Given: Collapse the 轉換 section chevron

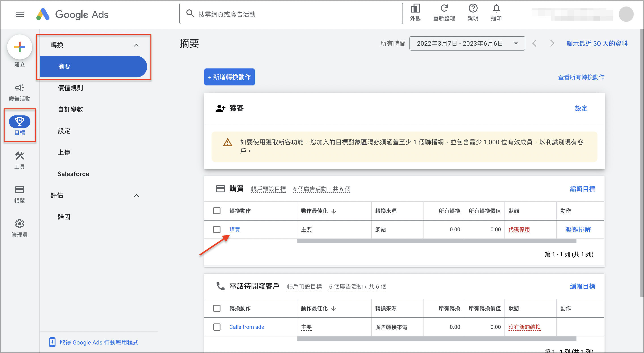Looking at the screenshot, I should click(x=136, y=45).
